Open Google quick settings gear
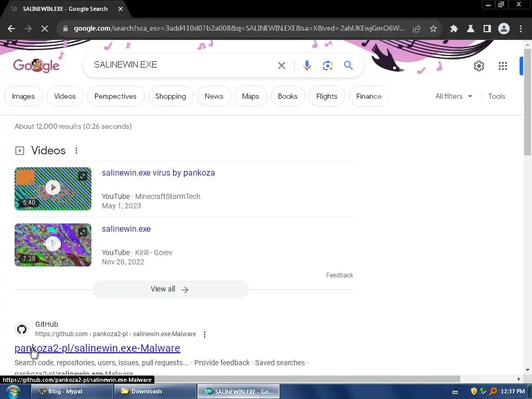This screenshot has height=399, width=532. (478, 66)
